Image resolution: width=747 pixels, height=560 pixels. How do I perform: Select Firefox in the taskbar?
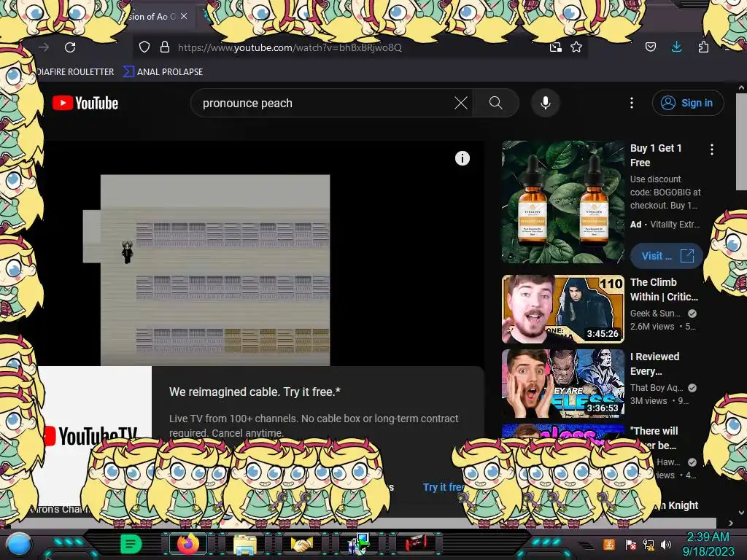(x=187, y=544)
